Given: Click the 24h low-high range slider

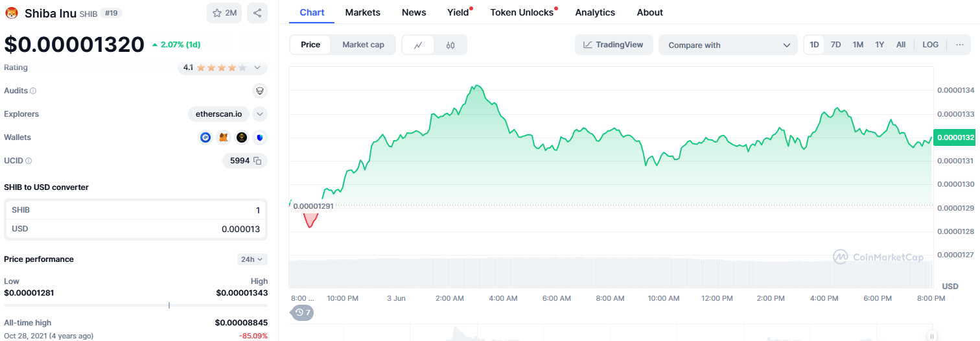Looking at the screenshot, I should pos(135,305).
